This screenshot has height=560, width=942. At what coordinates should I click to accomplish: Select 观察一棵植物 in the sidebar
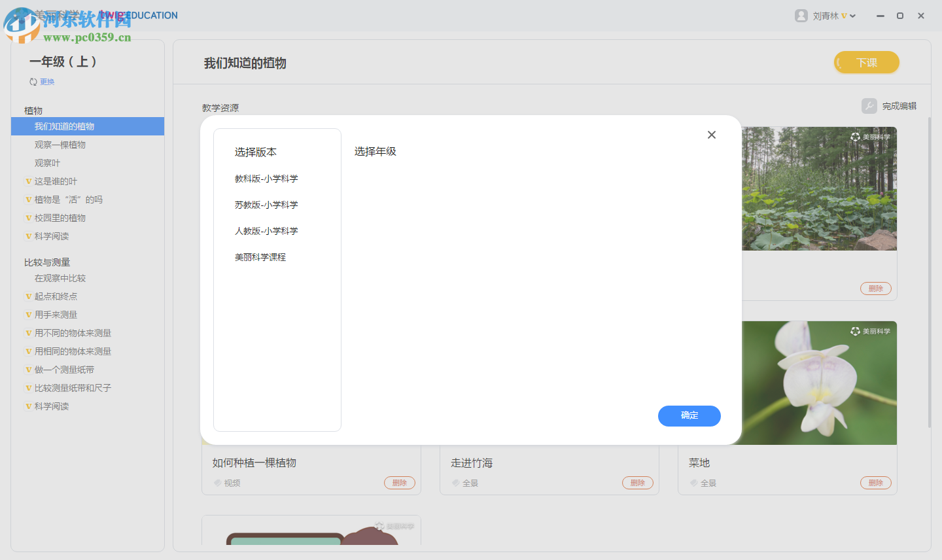(61, 144)
